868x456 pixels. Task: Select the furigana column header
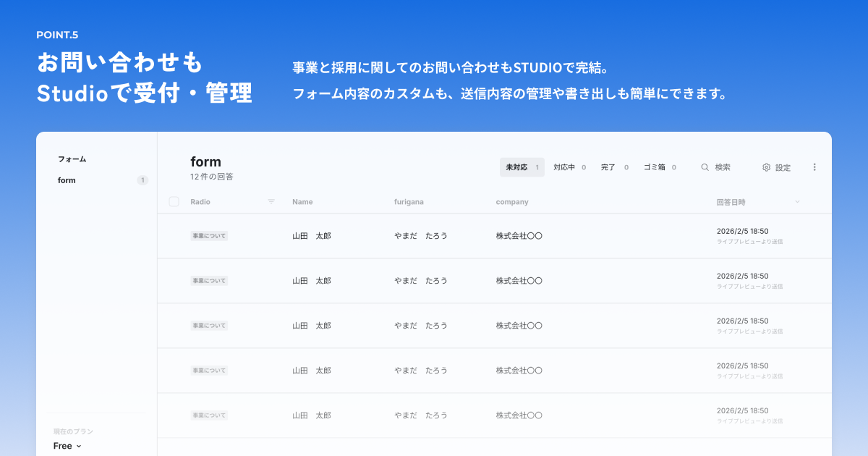[409, 202]
